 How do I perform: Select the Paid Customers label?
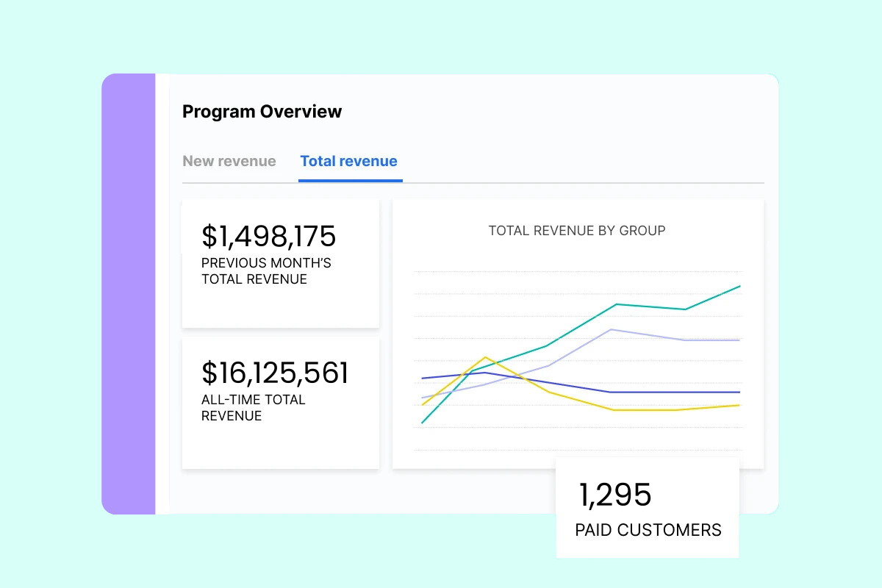pos(648,530)
